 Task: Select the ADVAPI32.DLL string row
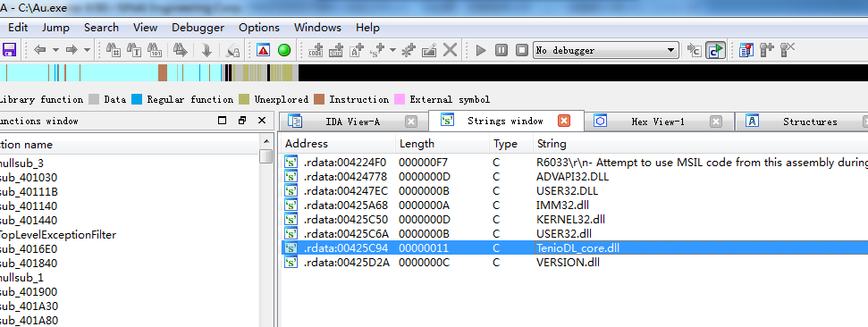574,177
